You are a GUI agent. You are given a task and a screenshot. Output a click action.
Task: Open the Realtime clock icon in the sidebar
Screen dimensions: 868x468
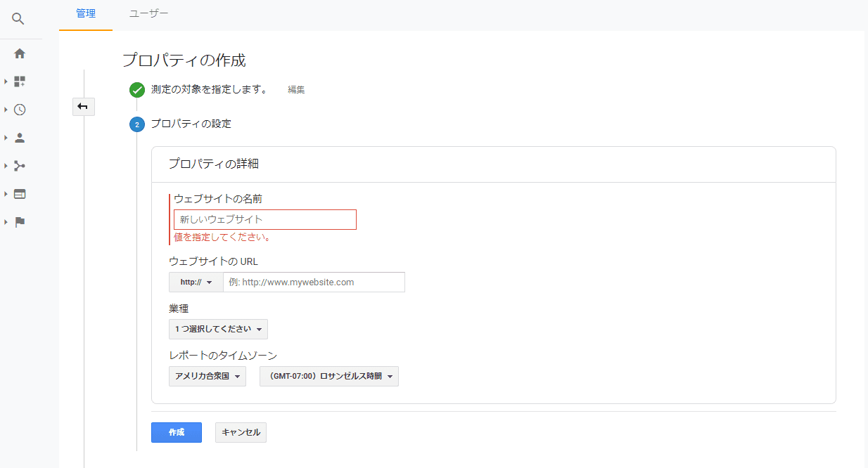[x=20, y=110]
